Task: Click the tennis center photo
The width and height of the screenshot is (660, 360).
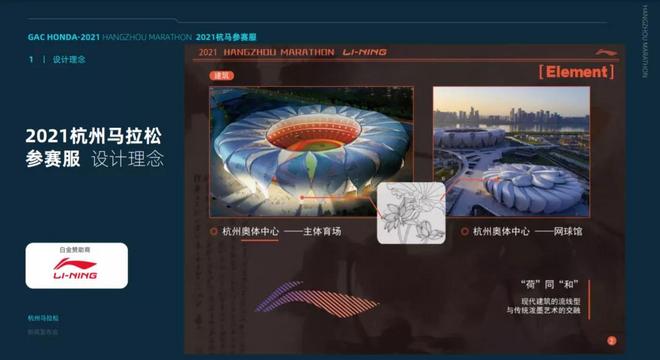Action: [x=511, y=152]
